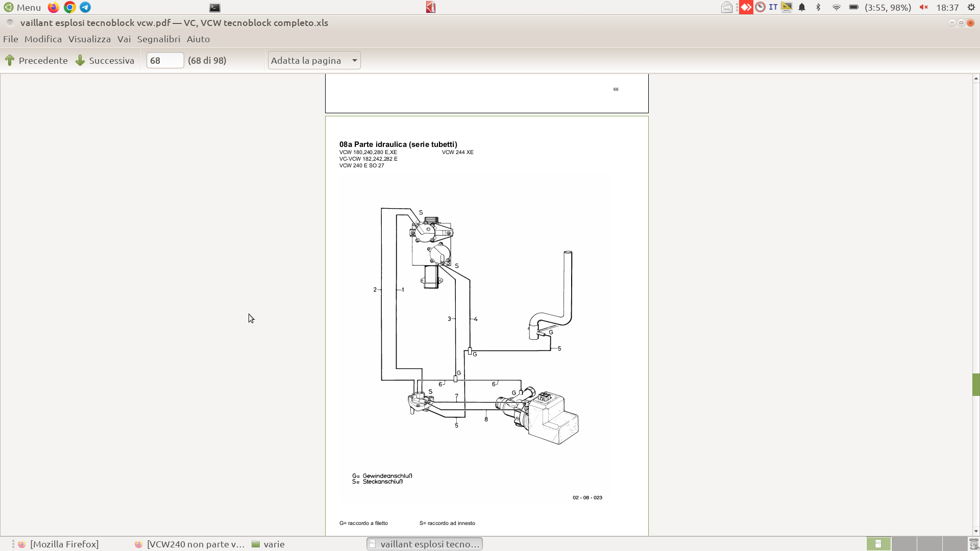Open the Segnalibri menu

pos(158,39)
